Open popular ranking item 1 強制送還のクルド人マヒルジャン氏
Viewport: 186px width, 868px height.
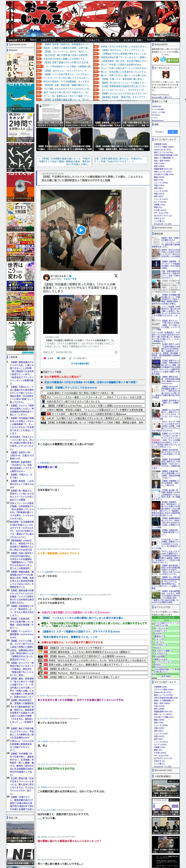pyautogui.click(x=22, y=373)
